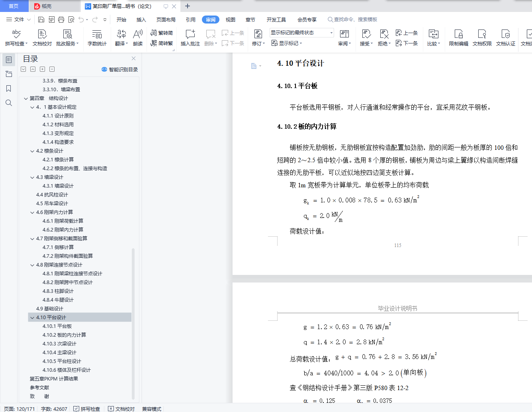Image resolution: width=532 pixels, height=412 pixels.
Task: Go to 4.10.3 次梁设计 in outline
Action: 59,344
